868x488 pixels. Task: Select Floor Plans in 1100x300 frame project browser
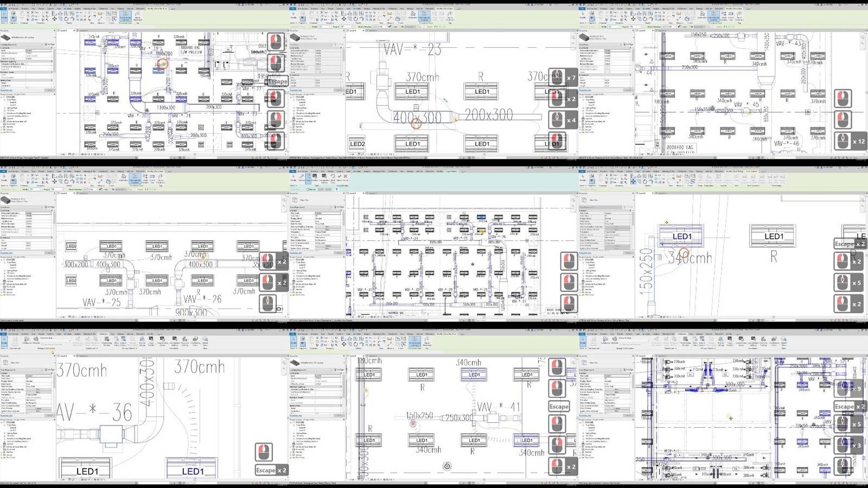tap(12, 100)
